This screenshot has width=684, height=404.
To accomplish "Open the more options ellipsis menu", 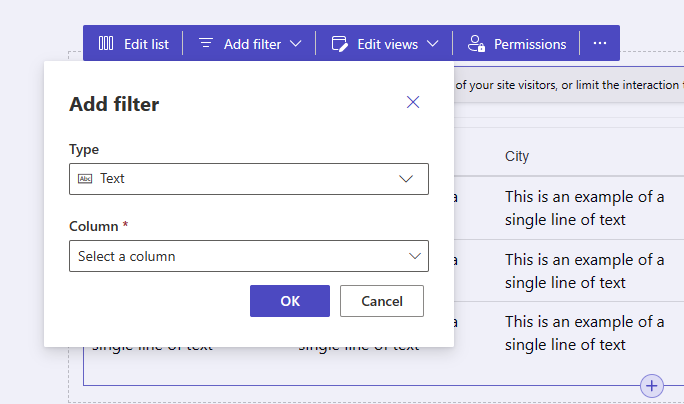I will (x=600, y=44).
